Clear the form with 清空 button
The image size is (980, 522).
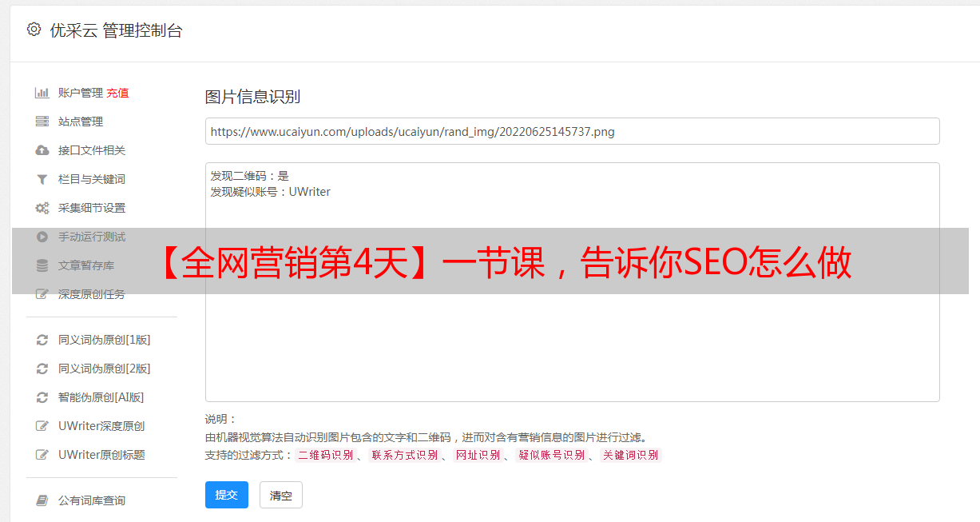(x=281, y=495)
